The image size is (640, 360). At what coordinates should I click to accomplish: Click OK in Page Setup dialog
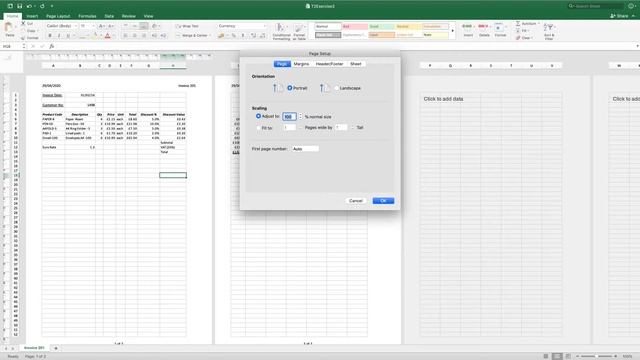click(383, 201)
